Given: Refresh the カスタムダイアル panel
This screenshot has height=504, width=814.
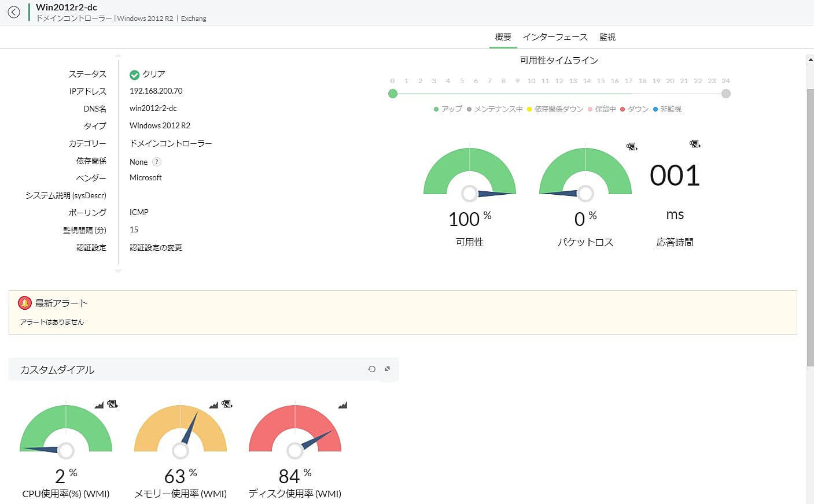Looking at the screenshot, I should [372, 369].
